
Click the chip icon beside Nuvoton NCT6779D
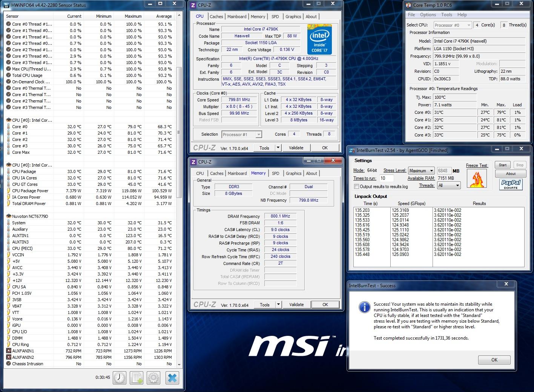pos(8,216)
